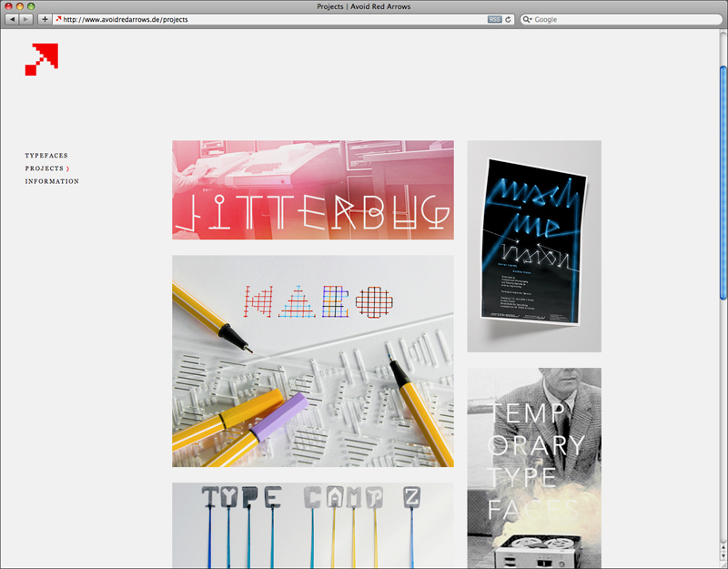Click the scrollbar down arrow

tap(723, 556)
